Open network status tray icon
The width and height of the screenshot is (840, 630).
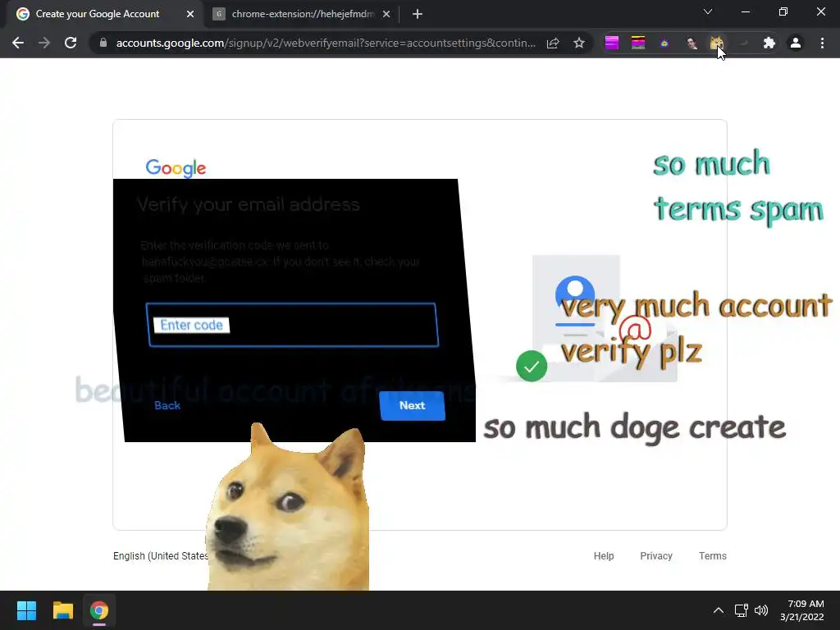741,610
